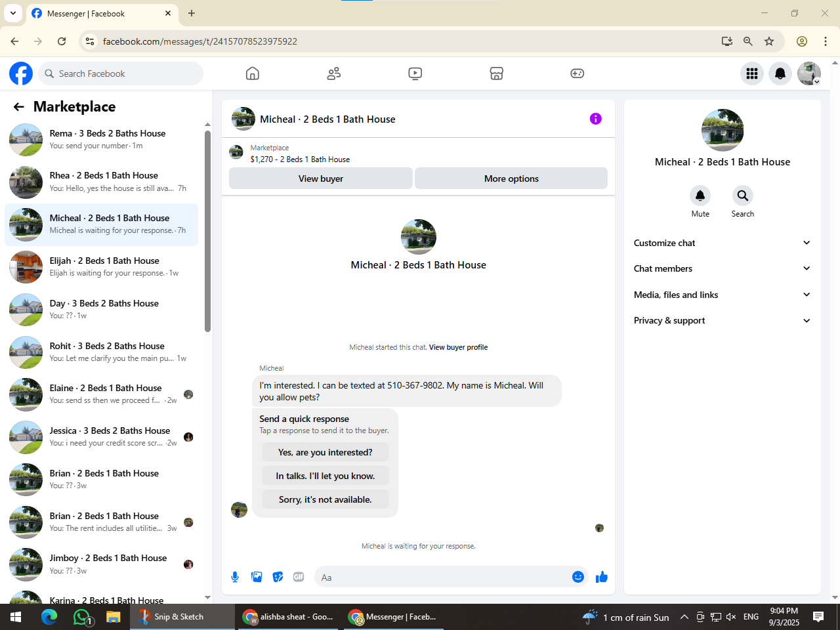Open the Gaming icon in top navigation

click(577, 73)
